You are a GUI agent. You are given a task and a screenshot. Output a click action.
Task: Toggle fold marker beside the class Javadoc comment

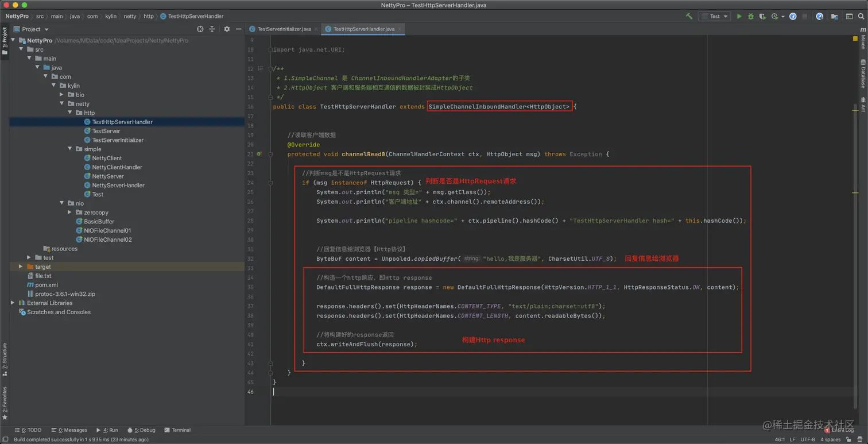(x=270, y=68)
